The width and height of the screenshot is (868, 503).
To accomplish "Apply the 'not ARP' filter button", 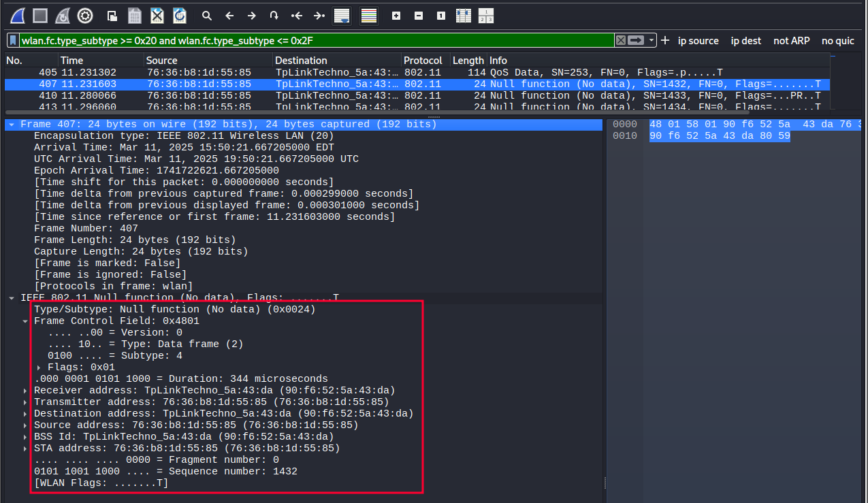I will (x=791, y=41).
